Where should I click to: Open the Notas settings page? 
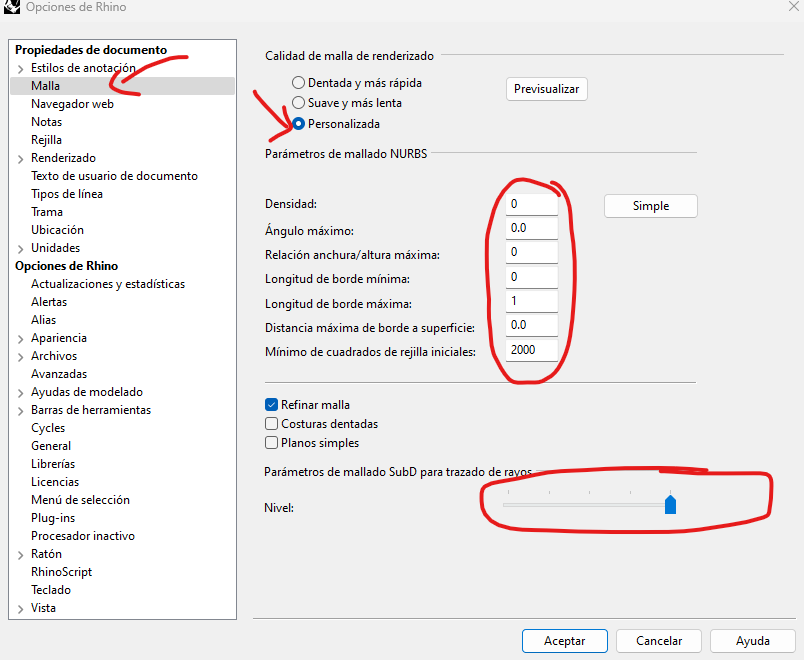46,122
